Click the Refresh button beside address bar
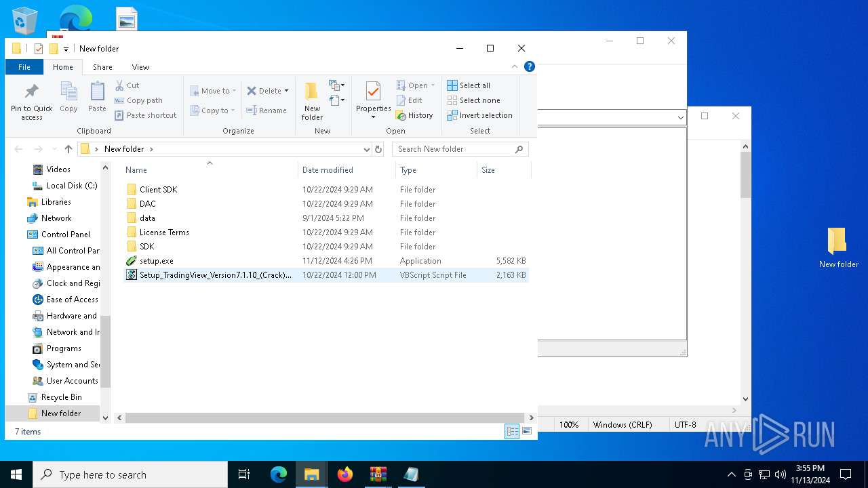The width and height of the screenshot is (868, 488). pos(378,149)
